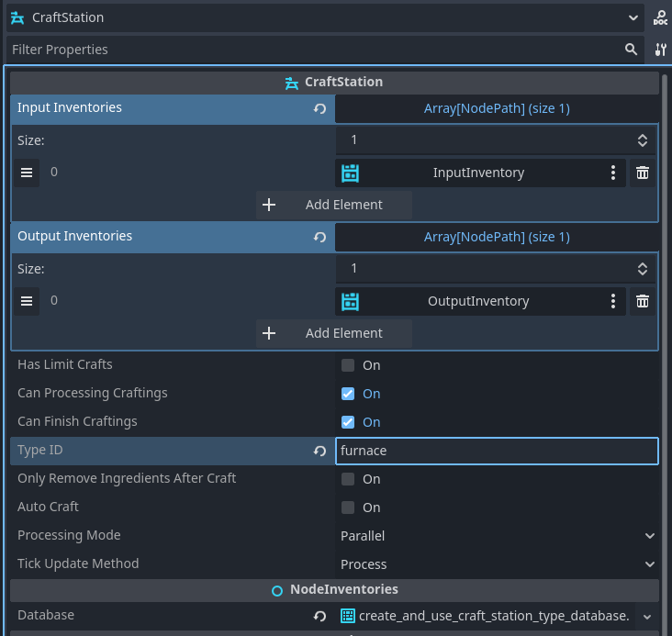The width and height of the screenshot is (672, 636).
Task: Click the CraftStation section header icon
Action: [292, 83]
